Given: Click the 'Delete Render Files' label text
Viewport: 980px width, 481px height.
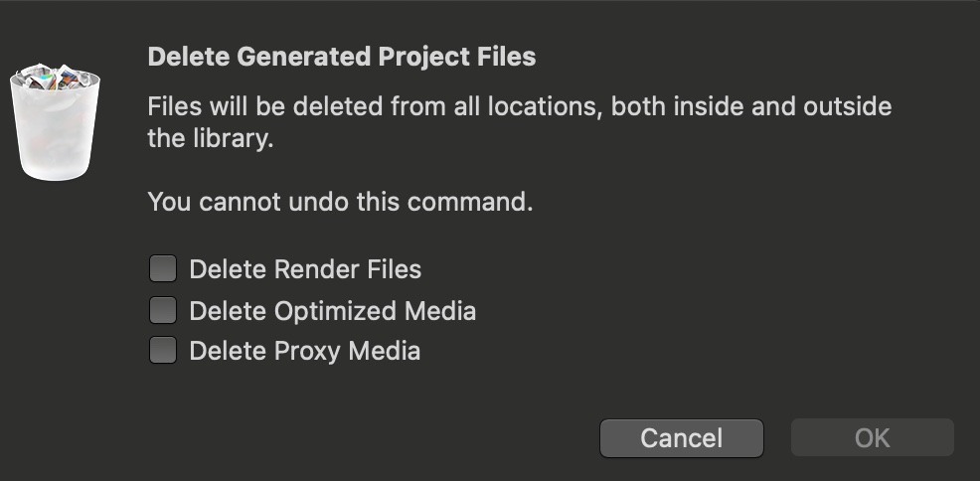Looking at the screenshot, I should pyautogui.click(x=305, y=269).
